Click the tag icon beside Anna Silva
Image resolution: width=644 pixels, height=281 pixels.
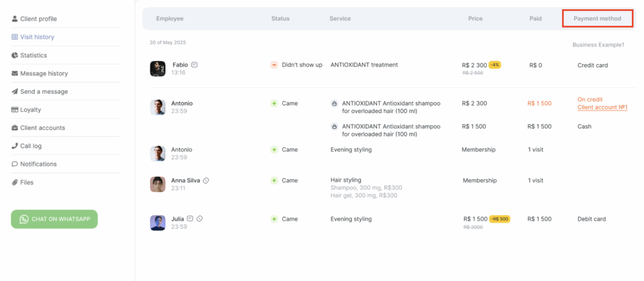coord(206,180)
